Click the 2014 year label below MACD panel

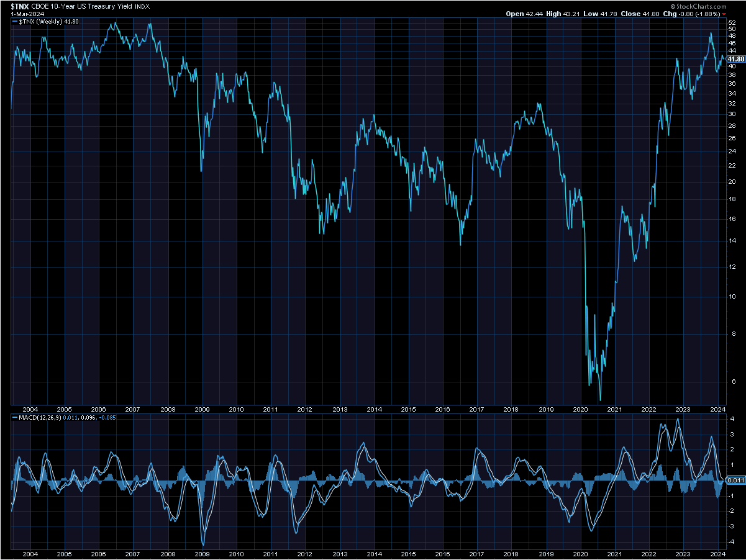tap(374, 554)
